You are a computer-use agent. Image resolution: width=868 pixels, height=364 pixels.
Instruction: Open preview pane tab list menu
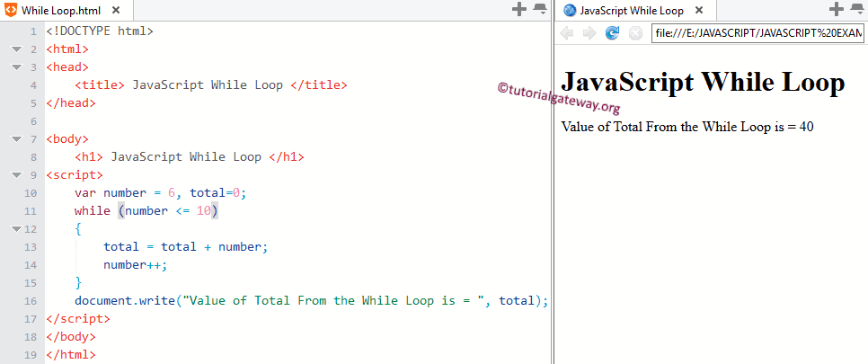pos(857,8)
